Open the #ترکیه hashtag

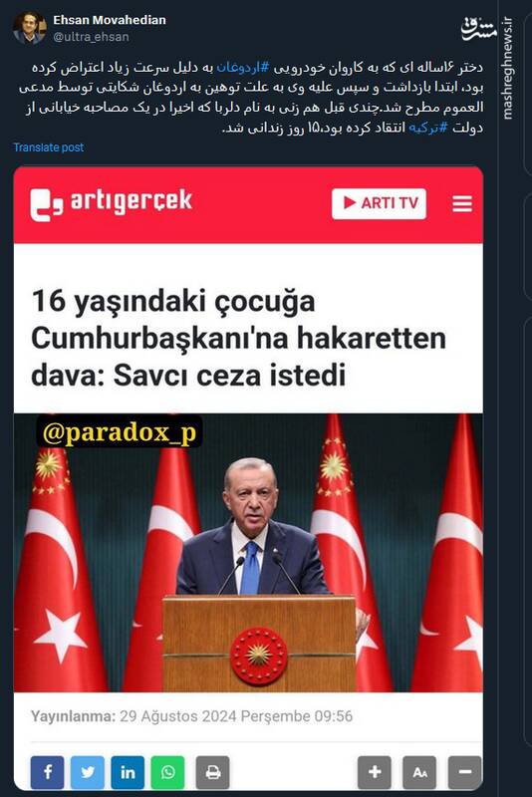427,128
